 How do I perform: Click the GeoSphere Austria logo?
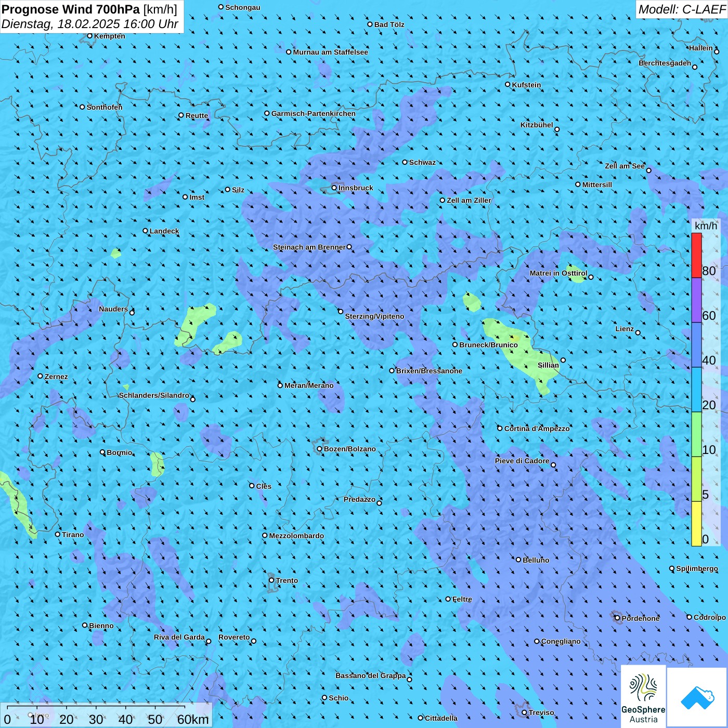coord(643,697)
